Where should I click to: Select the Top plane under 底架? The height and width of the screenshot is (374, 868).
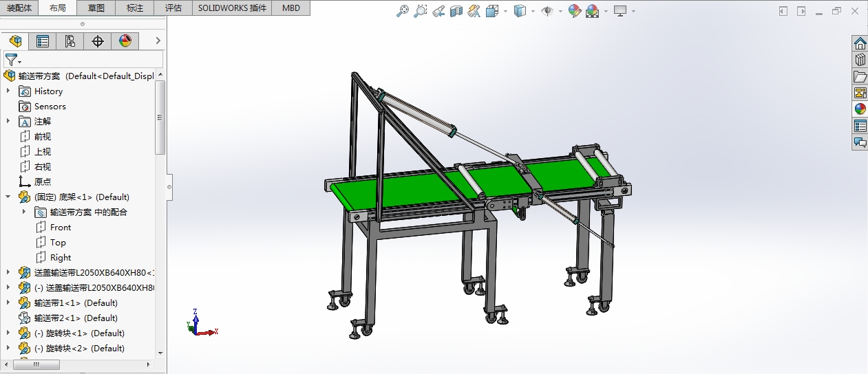coord(51,242)
